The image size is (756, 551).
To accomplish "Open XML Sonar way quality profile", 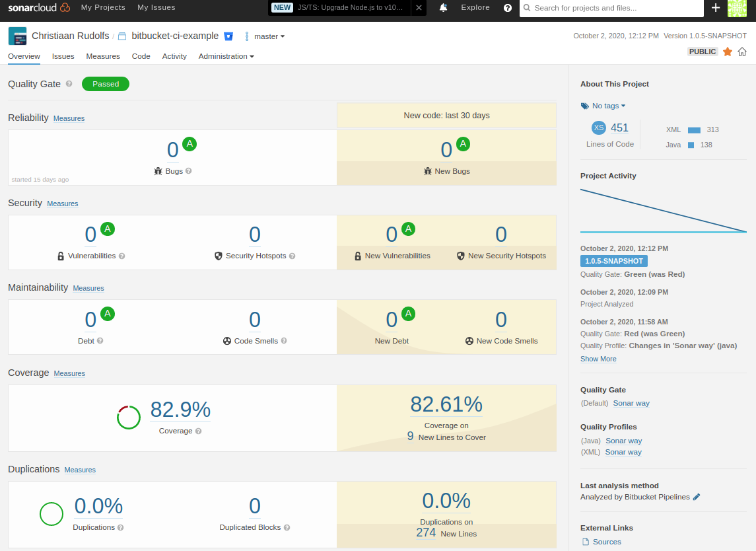I will [x=623, y=452].
